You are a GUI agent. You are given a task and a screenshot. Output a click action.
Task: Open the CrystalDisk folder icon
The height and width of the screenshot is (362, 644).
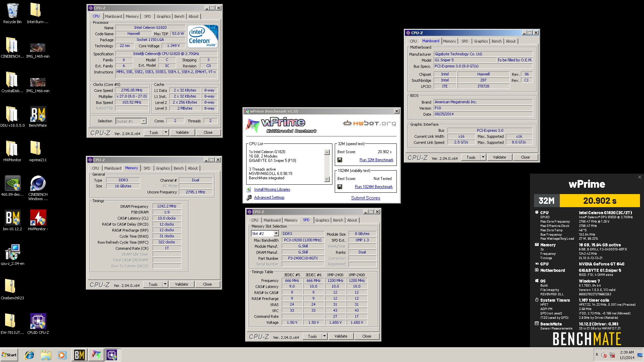tap(12, 82)
